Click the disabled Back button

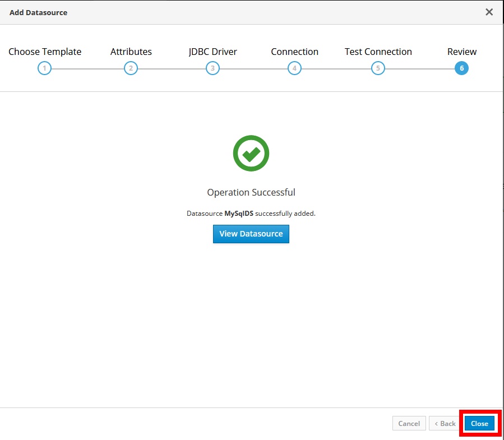click(445, 423)
